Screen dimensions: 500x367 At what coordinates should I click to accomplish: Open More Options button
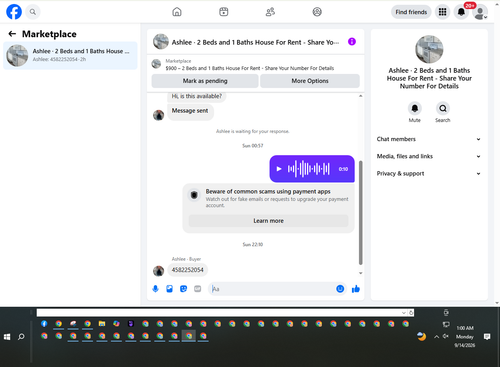(x=310, y=81)
